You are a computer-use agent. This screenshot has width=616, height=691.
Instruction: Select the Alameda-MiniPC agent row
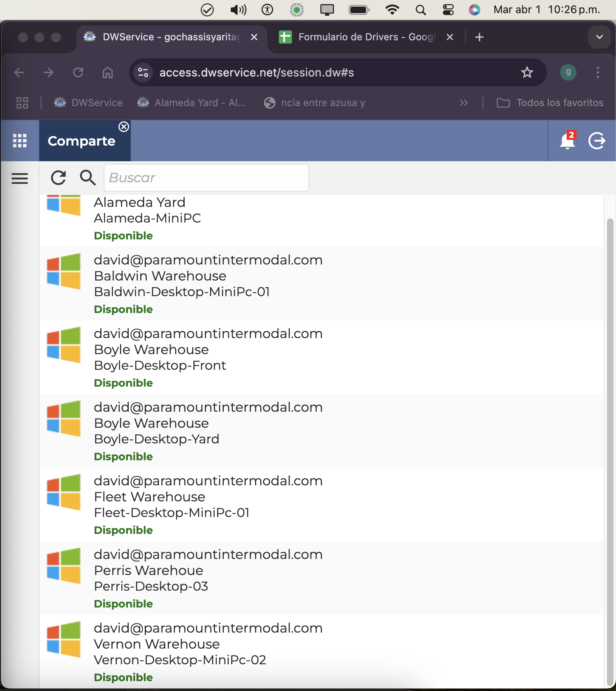point(322,221)
